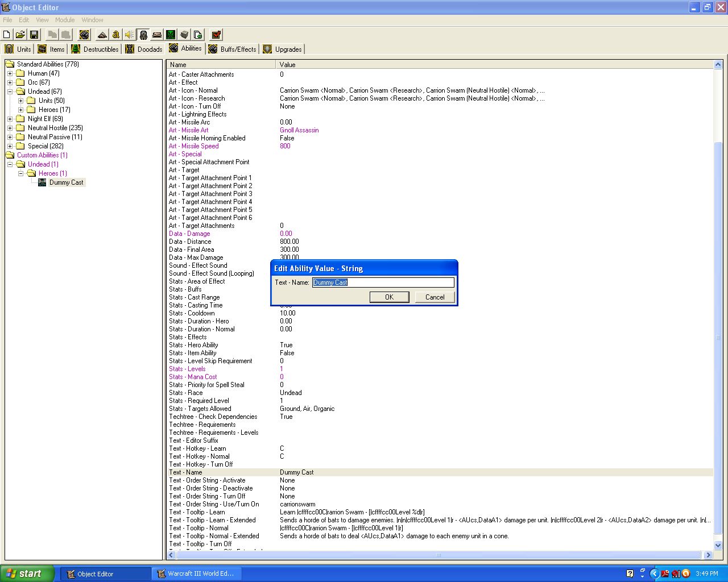728x582 pixels.
Task: Select the 'Text - Tooltip - Normal' row
Action: [x=440, y=528]
